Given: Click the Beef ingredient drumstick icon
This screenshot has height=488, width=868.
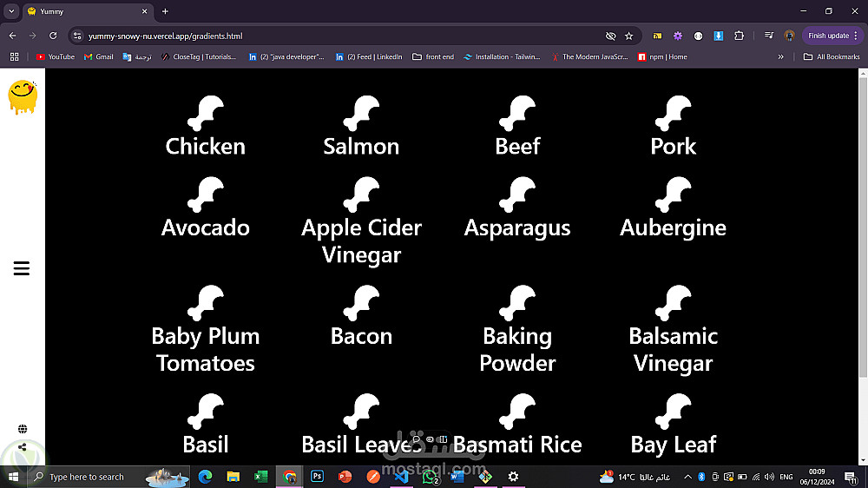Looking at the screenshot, I should click(x=517, y=113).
